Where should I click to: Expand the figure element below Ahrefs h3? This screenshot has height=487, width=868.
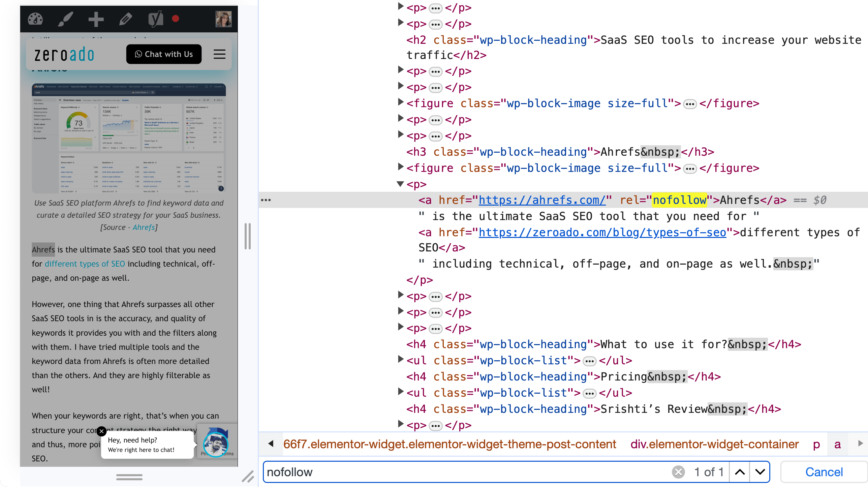(400, 166)
